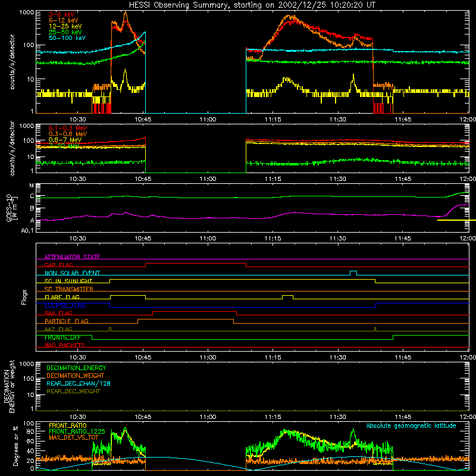Select the SAA_FLAG label

point(58,313)
